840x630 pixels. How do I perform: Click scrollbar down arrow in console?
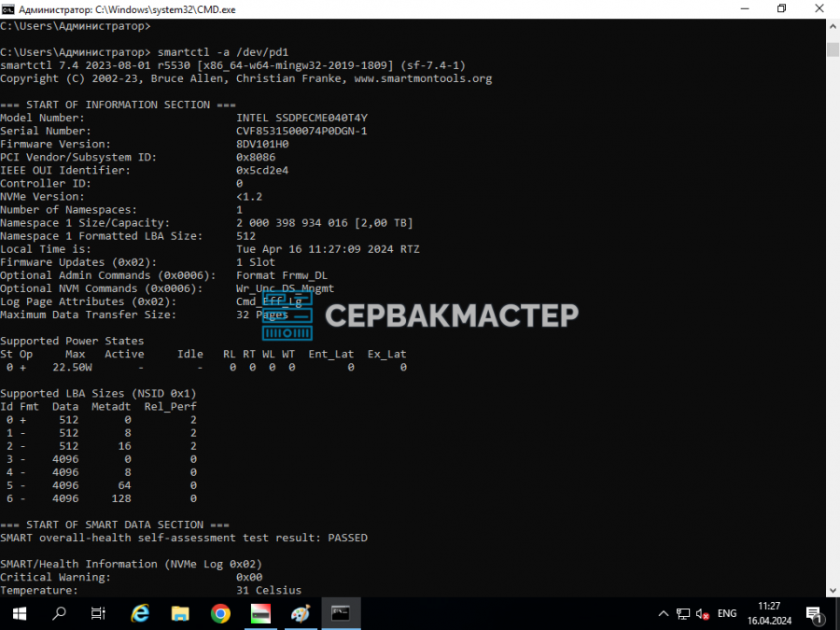(833, 591)
